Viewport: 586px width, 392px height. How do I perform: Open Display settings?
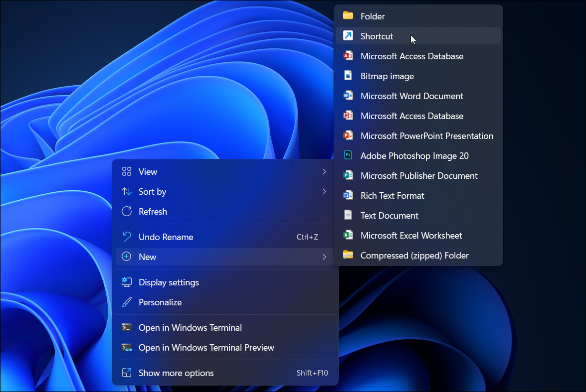tap(169, 282)
